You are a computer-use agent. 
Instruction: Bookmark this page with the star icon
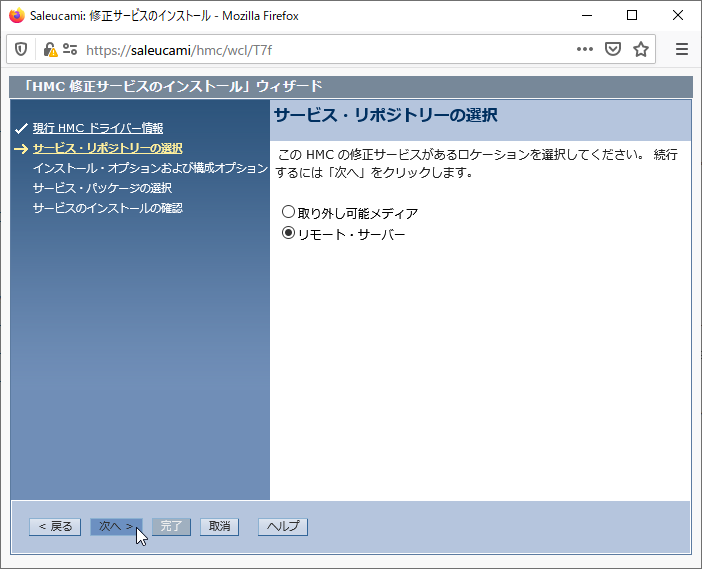pos(641,49)
